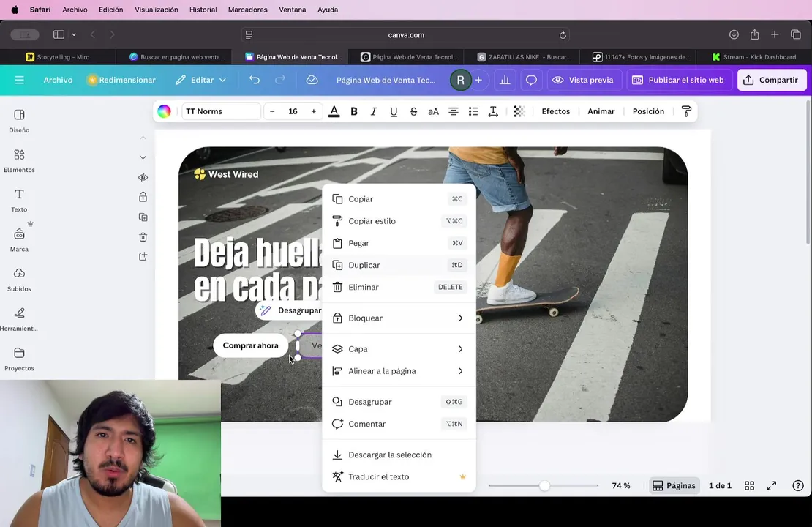Decrease font size with minus button
This screenshot has width=812, height=527.
pos(272,111)
